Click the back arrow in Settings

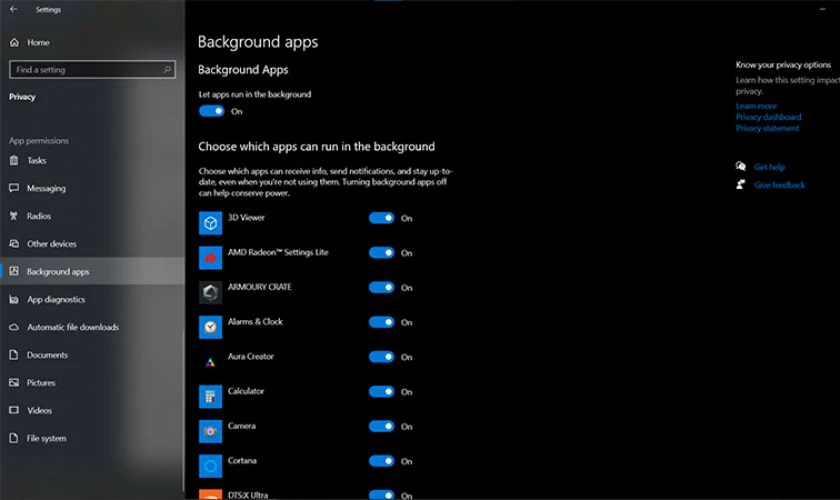[13, 9]
